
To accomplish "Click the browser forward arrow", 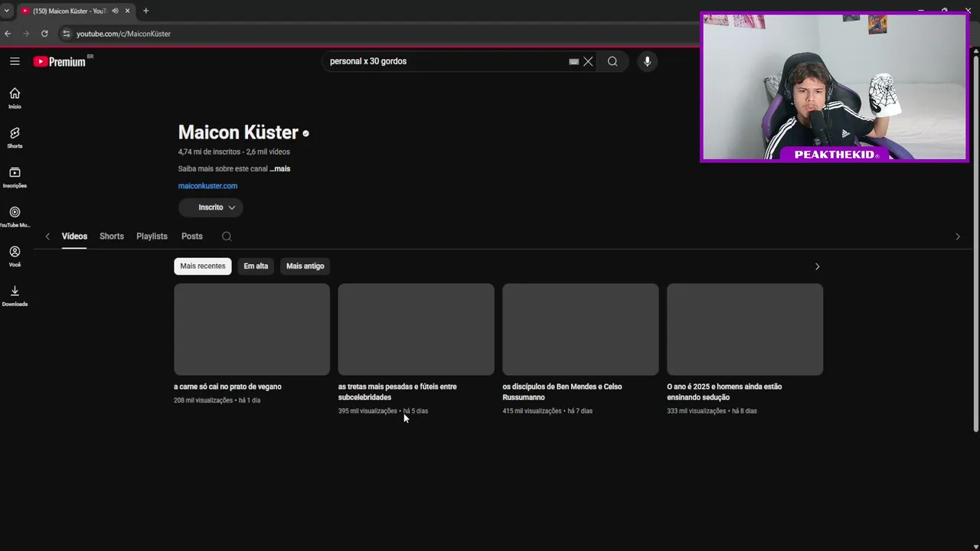I will (x=26, y=34).
